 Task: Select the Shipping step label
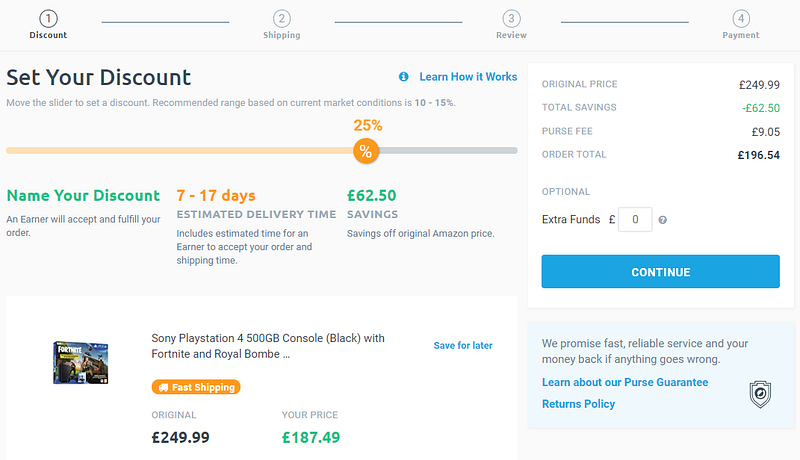pyautogui.click(x=281, y=35)
